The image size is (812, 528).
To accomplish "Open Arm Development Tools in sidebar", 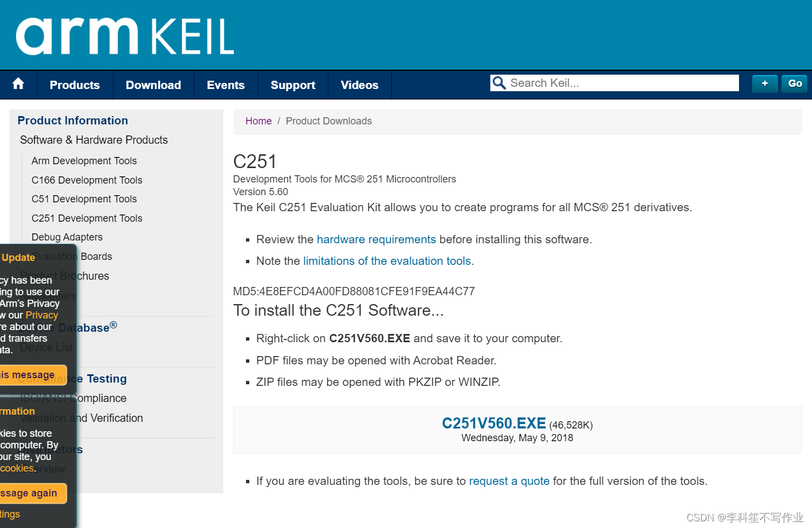I will click(x=84, y=161).
